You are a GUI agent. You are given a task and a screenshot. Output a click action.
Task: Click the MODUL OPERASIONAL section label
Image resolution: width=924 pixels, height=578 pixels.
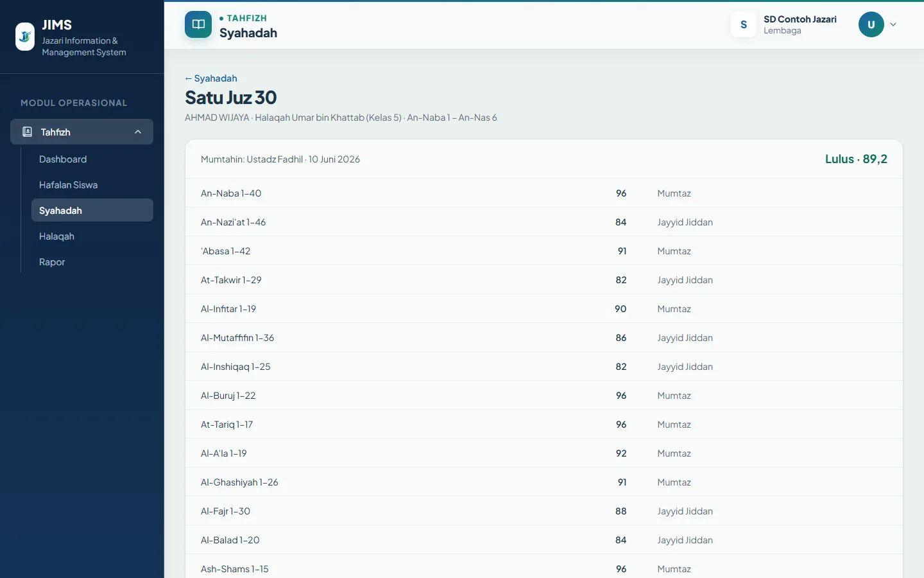(74, 103)
